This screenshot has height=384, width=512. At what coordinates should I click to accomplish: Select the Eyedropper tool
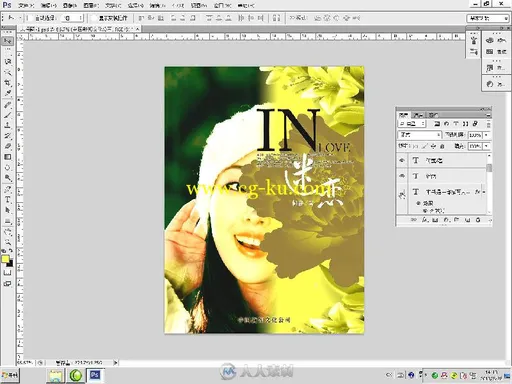[x=8, y=93]
